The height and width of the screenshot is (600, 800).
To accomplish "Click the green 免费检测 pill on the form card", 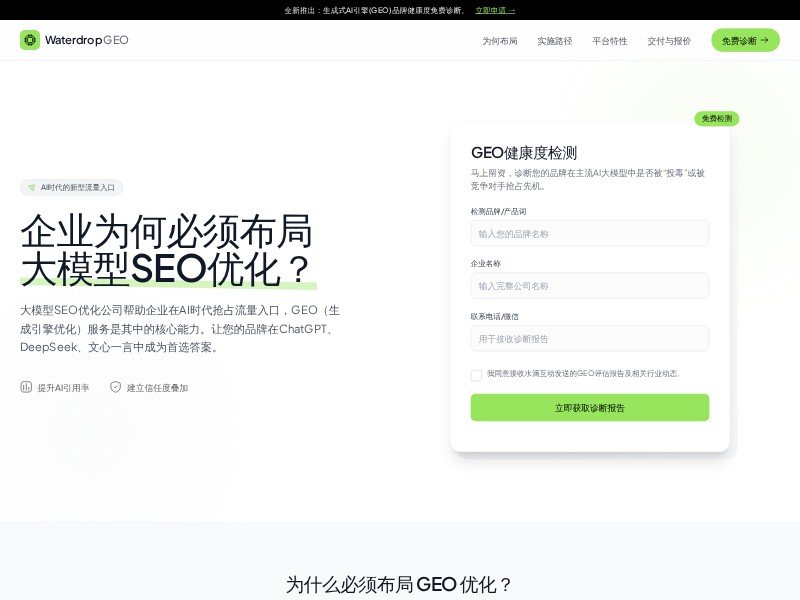I will click(x=717, y=118).
